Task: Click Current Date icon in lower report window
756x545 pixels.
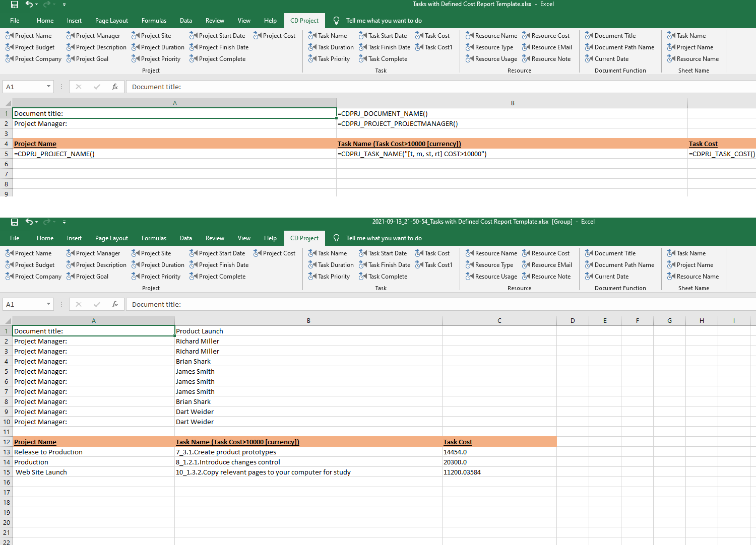Action: click(589, 277)
